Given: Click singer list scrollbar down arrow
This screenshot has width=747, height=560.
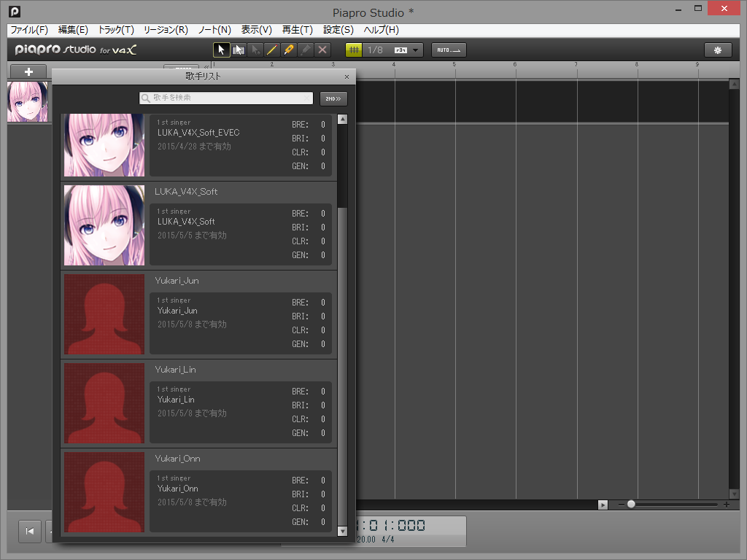Looking at the screenshot, I should 343,531.
